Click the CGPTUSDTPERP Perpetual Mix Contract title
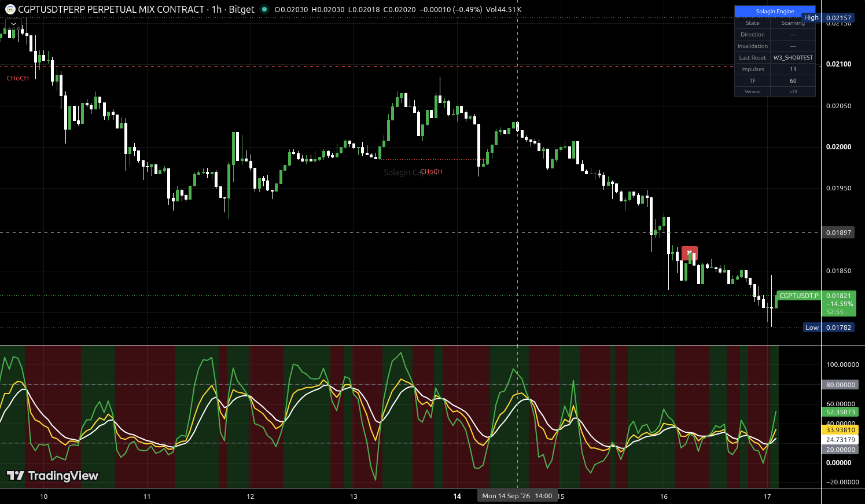Image resolution: width=865 pixels, height=504 pixels. [111, 9]
